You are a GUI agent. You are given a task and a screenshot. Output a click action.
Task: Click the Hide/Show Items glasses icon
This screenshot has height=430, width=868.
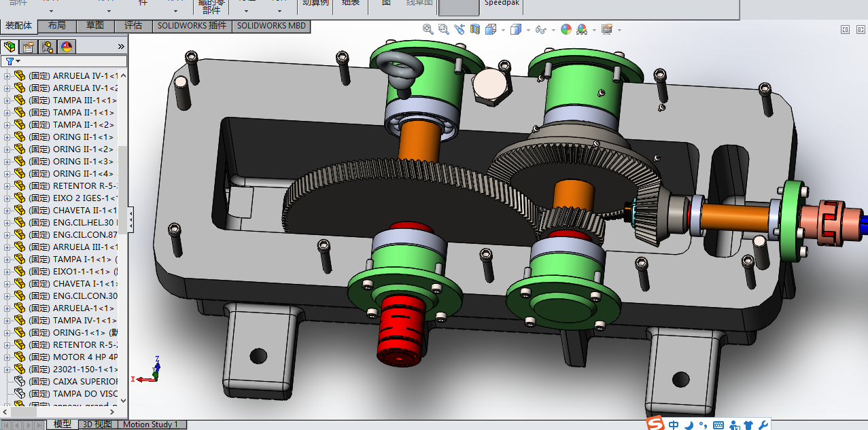[x=540, y=29]
